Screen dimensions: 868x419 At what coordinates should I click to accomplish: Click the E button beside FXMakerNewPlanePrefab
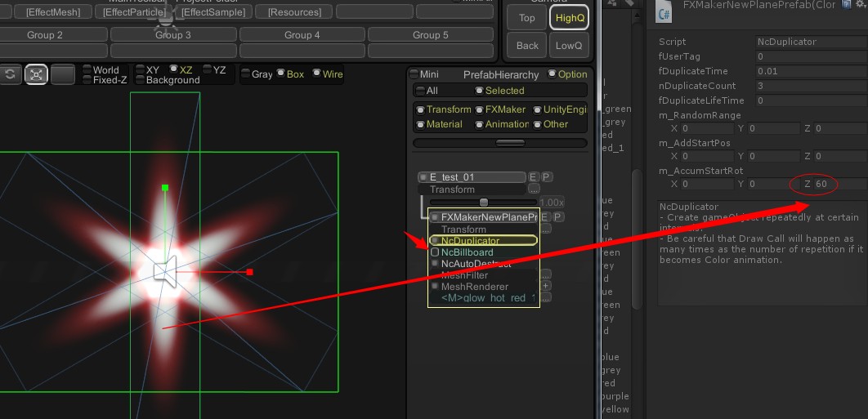coord(544,217)
